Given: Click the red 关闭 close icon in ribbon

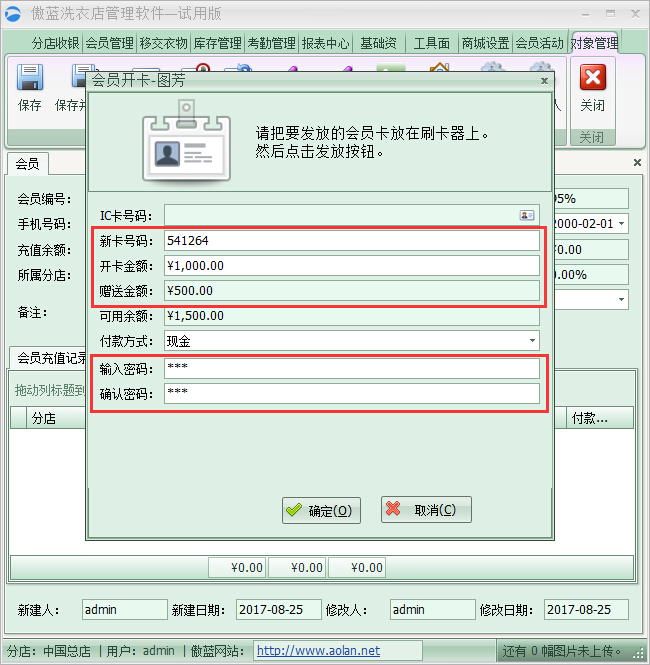Looking at the screenshot, I should click(x=592, y=82).
